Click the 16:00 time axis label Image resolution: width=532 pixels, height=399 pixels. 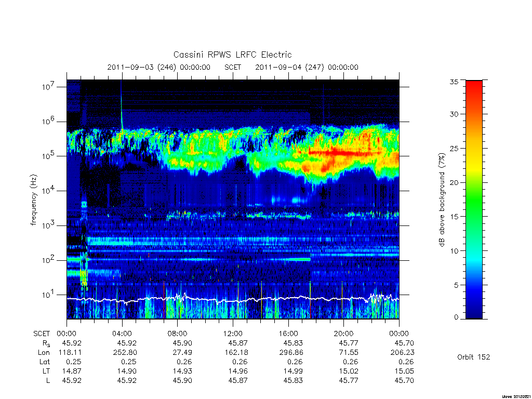click(288, 334)
